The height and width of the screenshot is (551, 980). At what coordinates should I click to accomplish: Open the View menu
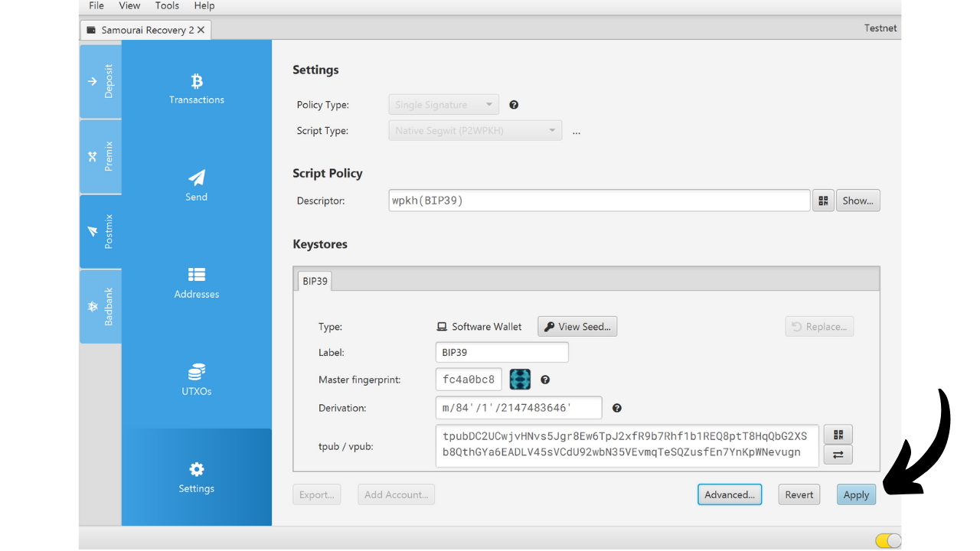[x=129, y=5]
